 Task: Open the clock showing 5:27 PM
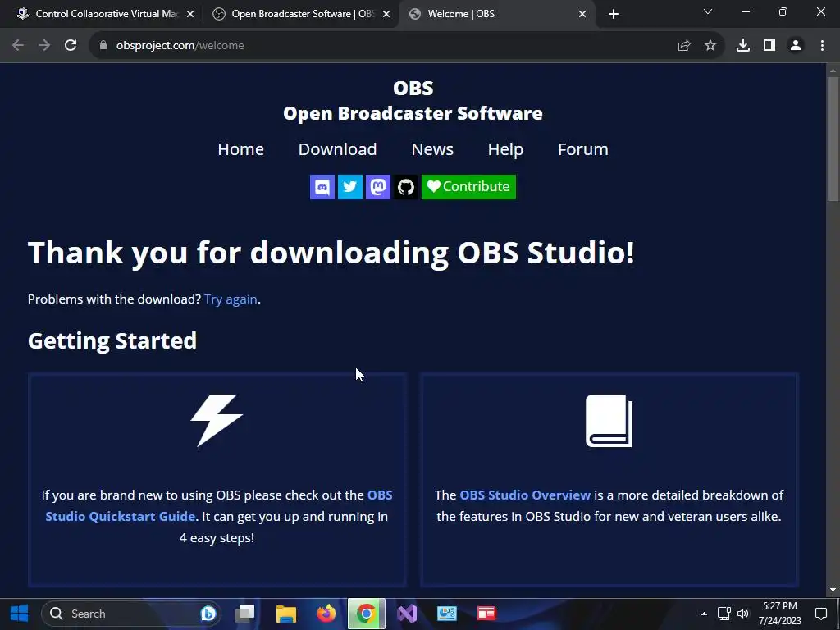pos(780,614)
